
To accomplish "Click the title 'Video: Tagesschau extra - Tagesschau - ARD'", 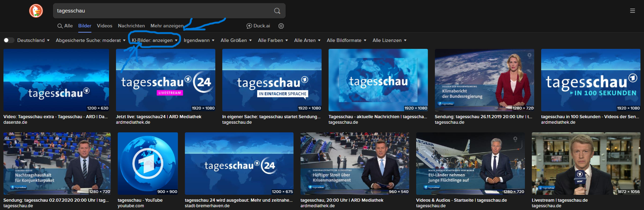I will (x=55, y=117).
